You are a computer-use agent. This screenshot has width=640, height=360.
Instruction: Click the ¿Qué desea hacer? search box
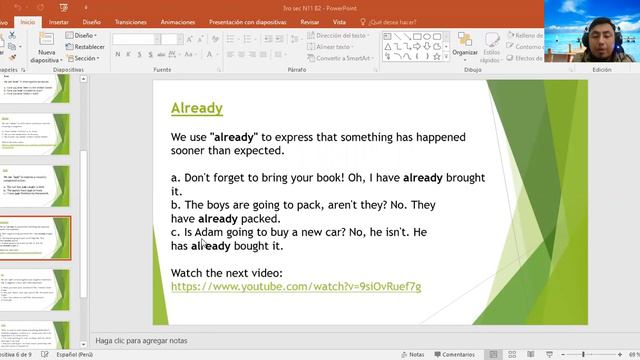tap(388, 22)
